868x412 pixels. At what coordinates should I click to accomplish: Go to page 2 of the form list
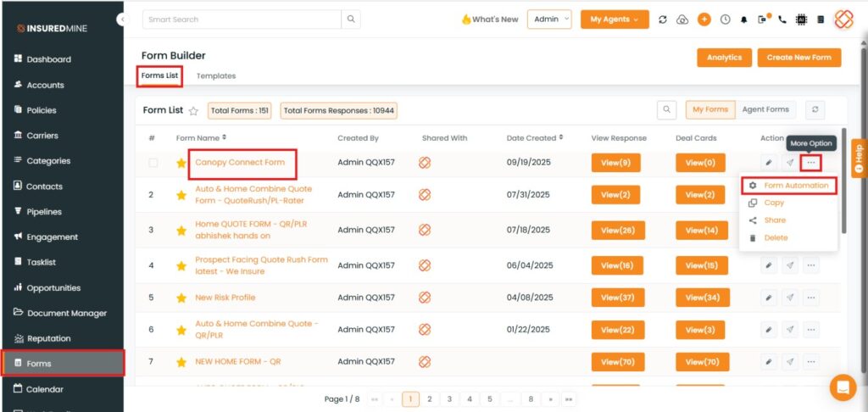430,398
